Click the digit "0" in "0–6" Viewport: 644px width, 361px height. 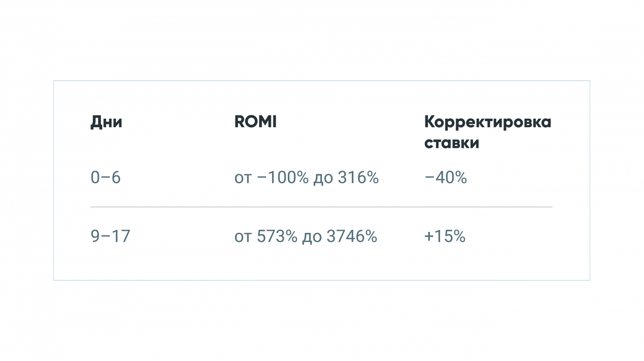tap(95, 177)
